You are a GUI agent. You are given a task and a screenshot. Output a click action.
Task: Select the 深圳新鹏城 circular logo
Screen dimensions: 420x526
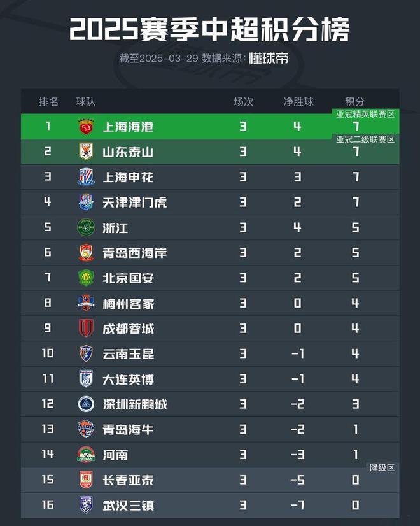[x=86, y=404]
